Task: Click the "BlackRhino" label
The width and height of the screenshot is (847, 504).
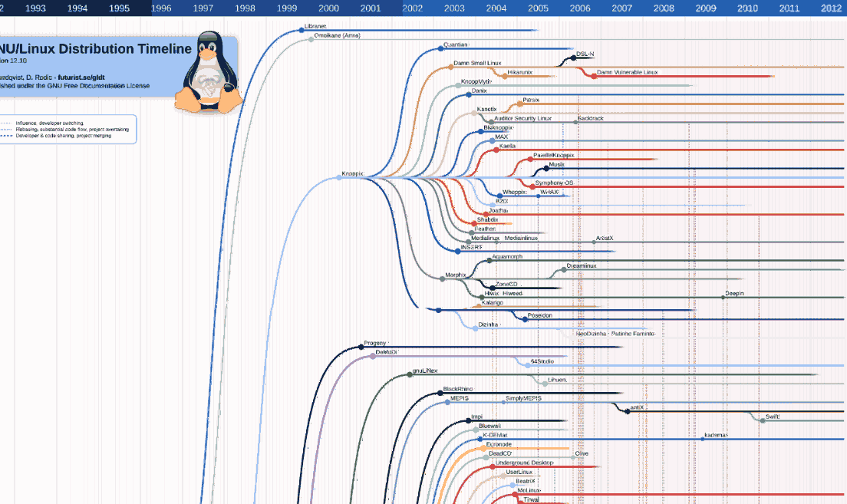Action: click(x=457, y=389)
